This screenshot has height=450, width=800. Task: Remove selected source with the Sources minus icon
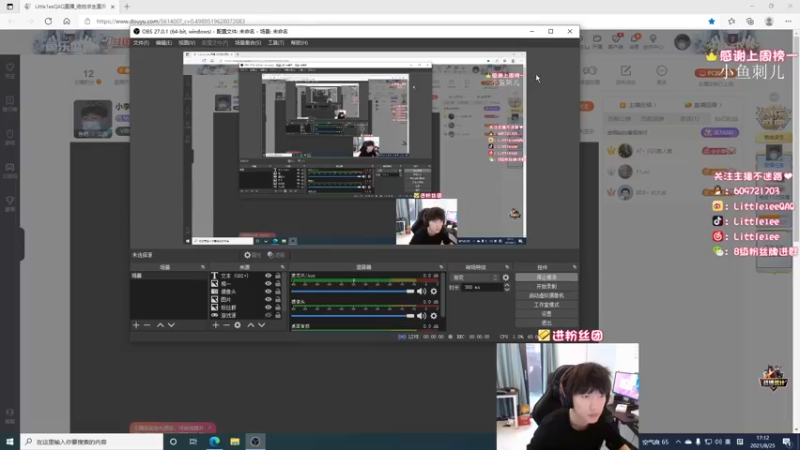227,325
